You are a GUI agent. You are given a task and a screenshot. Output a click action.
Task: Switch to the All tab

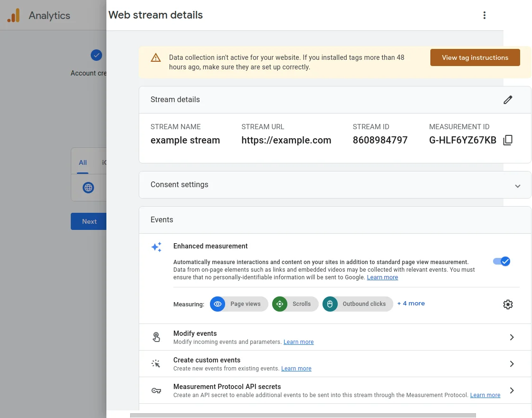coord(82,162)
